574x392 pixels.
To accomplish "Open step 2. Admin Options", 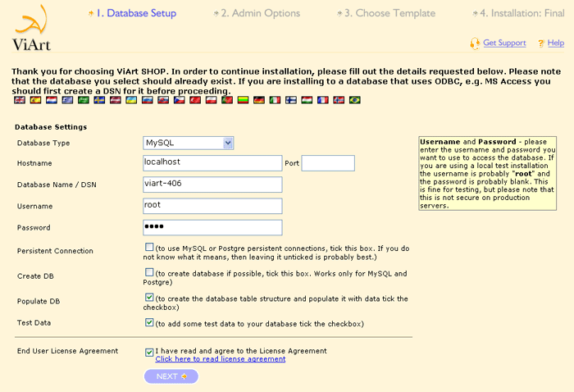I will click(261, 13).
